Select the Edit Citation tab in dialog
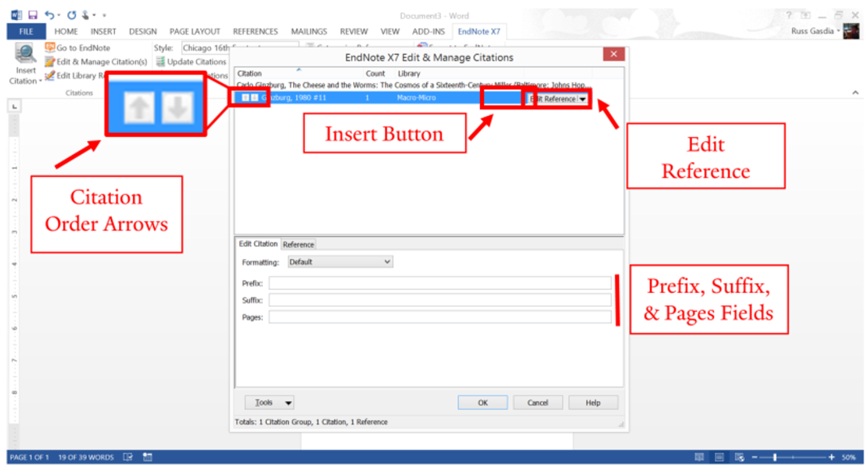Viewport: 868px width, 473px height. 258,244
